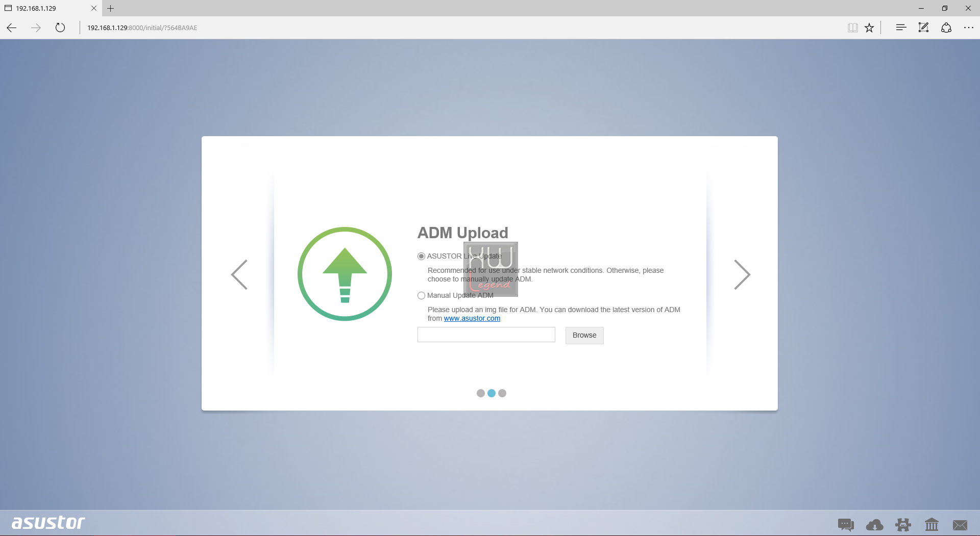Click the address bar URL

point(142,28)
